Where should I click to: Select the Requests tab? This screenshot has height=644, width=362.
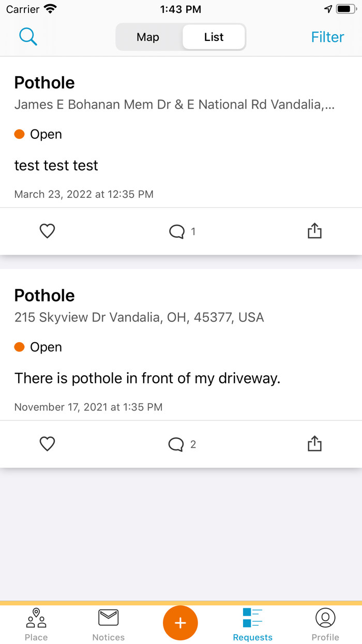coord(253,625)
